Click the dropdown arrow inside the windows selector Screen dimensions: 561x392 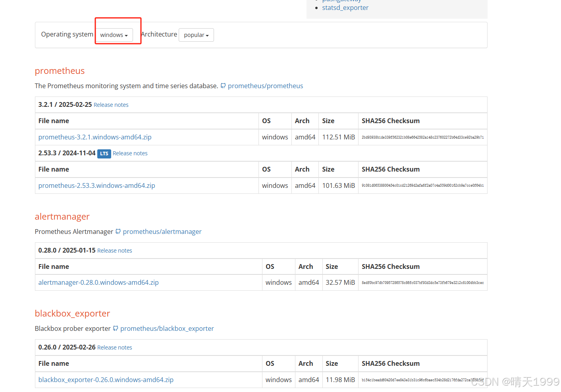tap(126, 35)
